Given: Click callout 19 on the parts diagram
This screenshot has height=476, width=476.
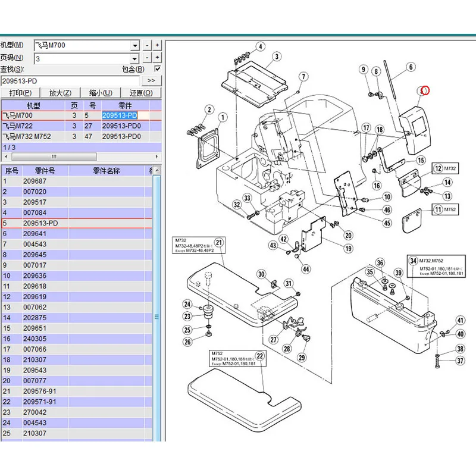Looking at the screenshot, I should (348, 249).
